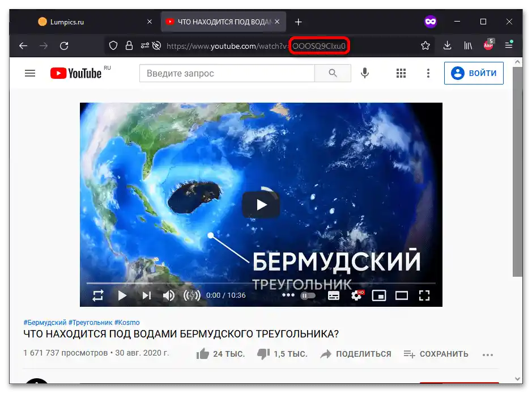Toggle the loop video button
Image resolution: width=532 pixels, height=393 pixels.
[97, 295]
